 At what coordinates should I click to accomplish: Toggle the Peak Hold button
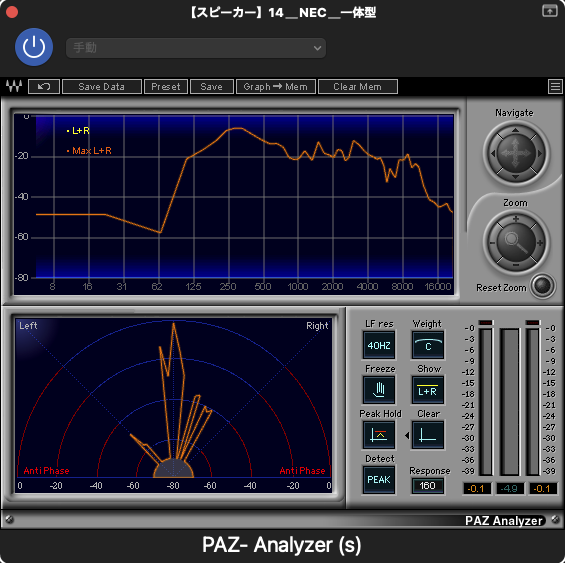[379, 435]
